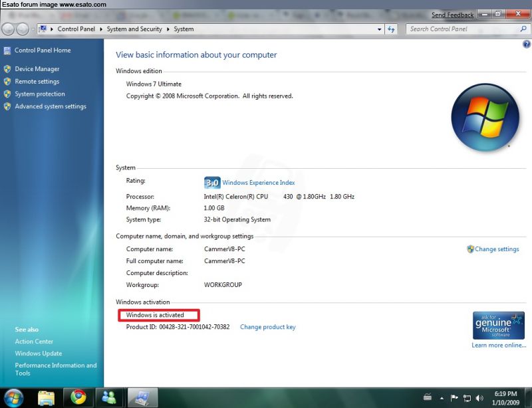The image size is (532, 408).
Task: Expand the Control Panel breadcrumb arrow
Action: coord(101,29)
